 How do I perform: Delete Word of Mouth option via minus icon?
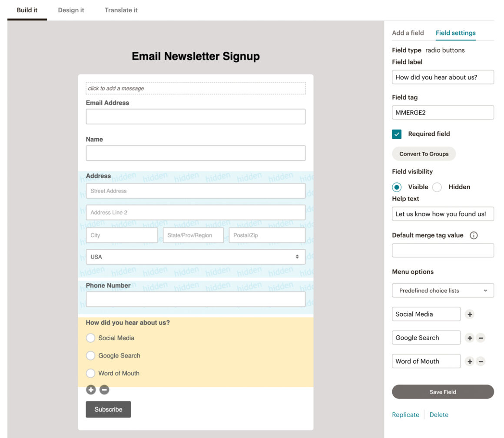click(x=481, y=361)
